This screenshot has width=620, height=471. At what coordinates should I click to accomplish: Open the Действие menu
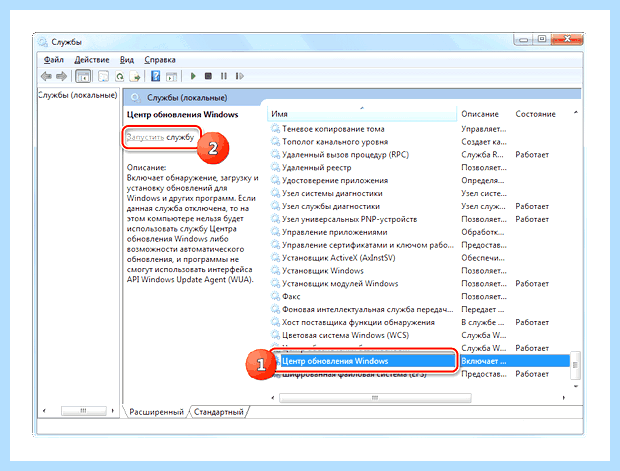(92, 60)
